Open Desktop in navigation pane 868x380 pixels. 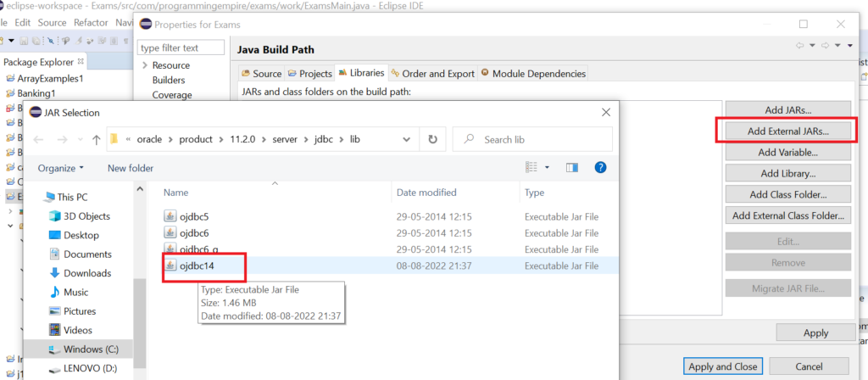tap(81, 236)
